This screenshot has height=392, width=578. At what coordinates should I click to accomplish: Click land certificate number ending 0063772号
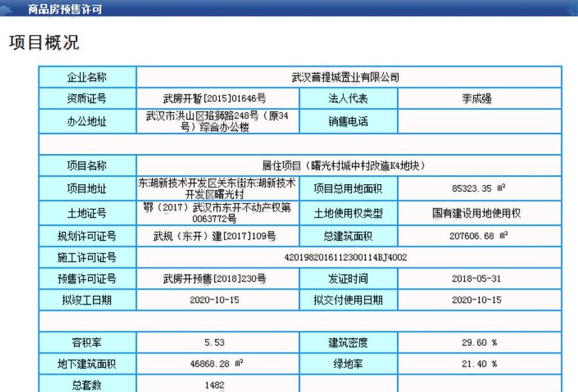pos(217,213)
